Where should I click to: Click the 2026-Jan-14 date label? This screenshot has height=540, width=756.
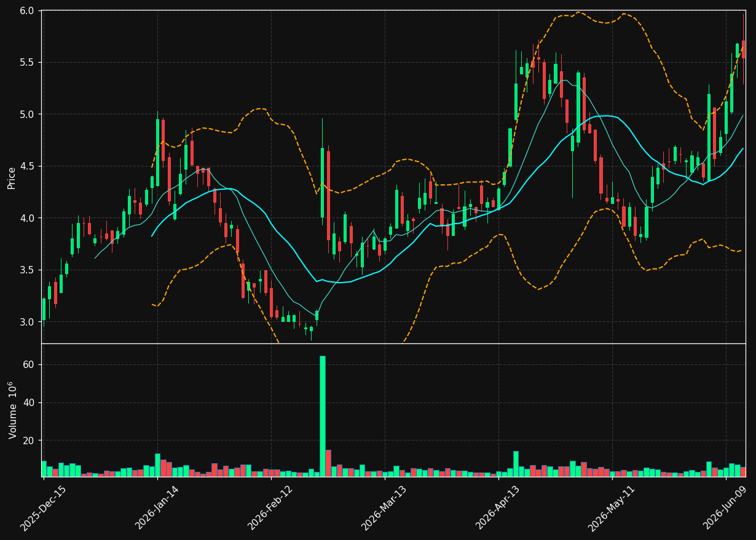(x=157, y=508)
